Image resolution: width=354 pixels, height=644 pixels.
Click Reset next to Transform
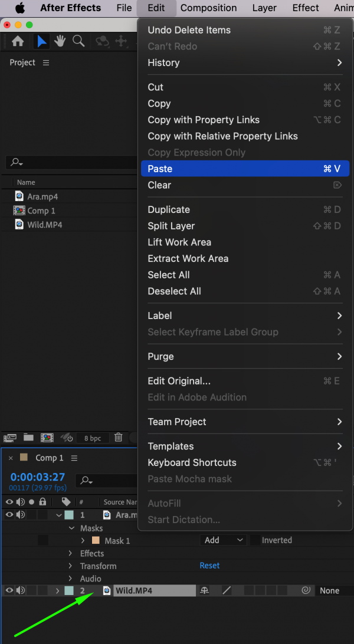(209, 565)
